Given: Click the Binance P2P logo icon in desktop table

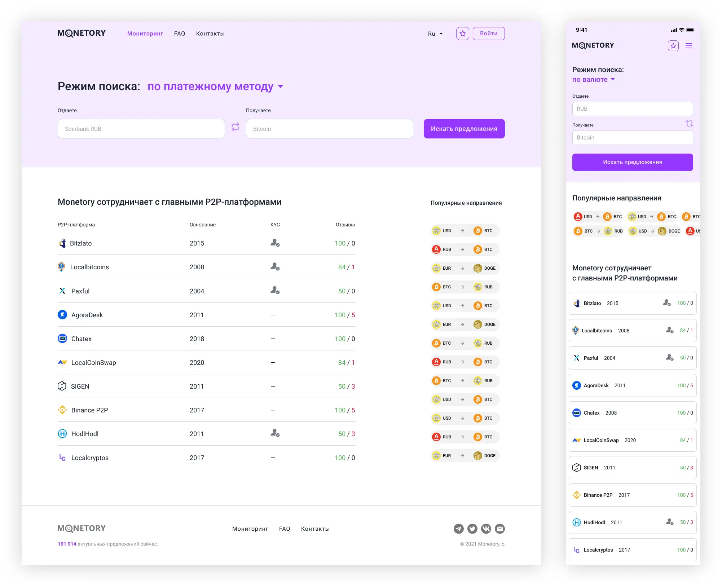Looking at the screenshot, I should pos(62,410).
